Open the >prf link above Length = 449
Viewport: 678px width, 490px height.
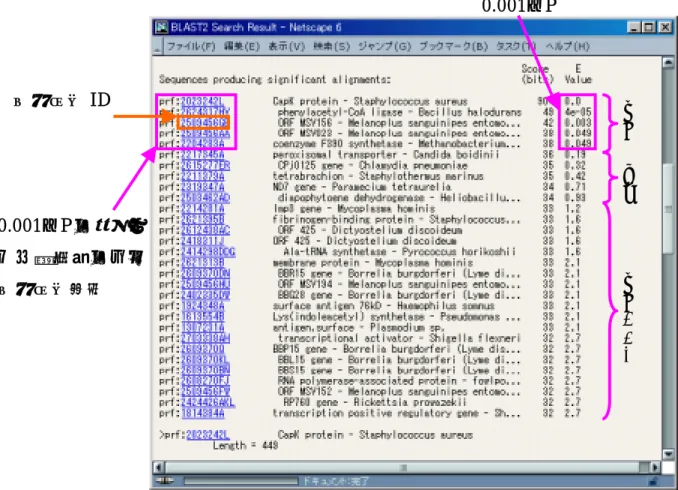tap(208, 435)
